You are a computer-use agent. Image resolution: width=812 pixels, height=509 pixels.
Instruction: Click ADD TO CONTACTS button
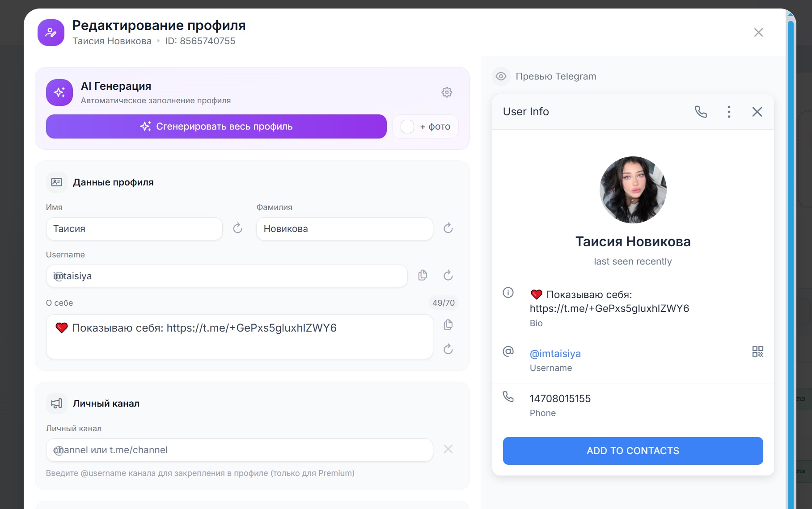(x=633, y=451)
